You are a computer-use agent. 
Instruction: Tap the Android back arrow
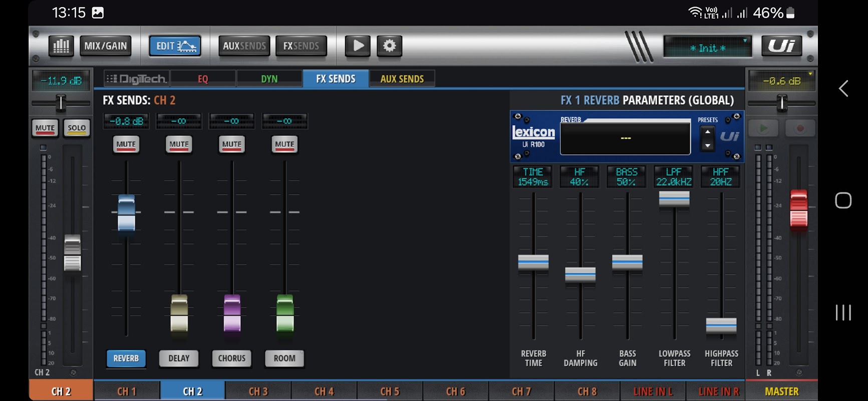[843, 89]
